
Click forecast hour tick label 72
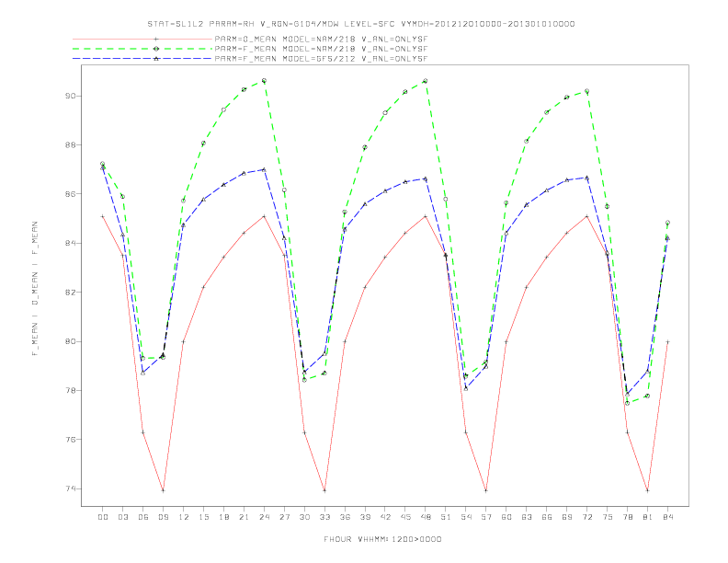(586, 517)
